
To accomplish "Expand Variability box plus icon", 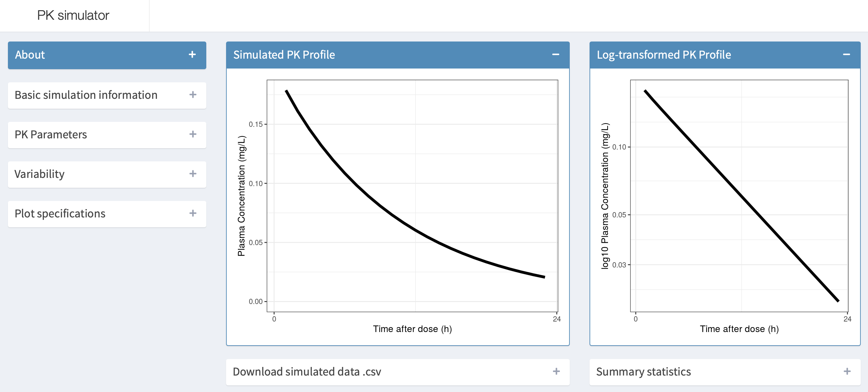I will point(193,174).
